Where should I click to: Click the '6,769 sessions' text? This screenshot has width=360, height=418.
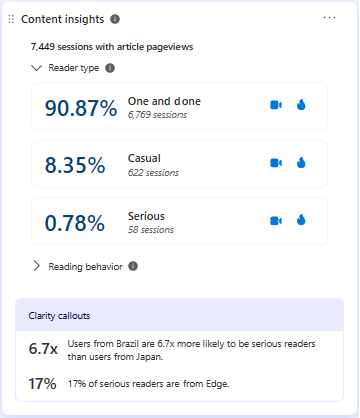click(x=157, y=115)
